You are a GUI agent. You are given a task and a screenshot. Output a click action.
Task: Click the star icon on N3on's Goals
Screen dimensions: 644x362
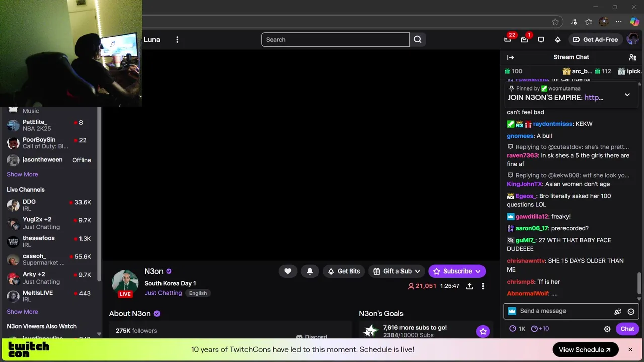click(x=483, y=331)
